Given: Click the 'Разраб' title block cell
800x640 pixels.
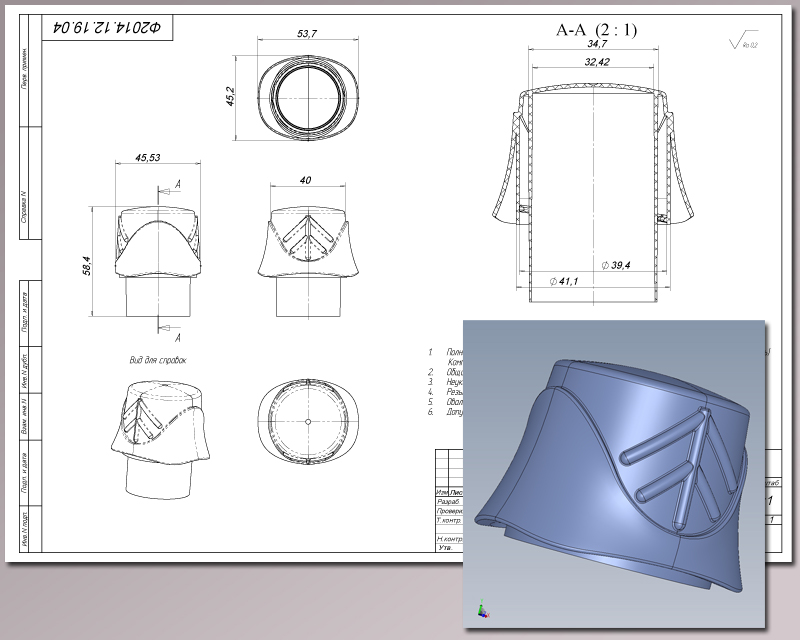Looking at the screenshot, I should [x=449, y=501].
